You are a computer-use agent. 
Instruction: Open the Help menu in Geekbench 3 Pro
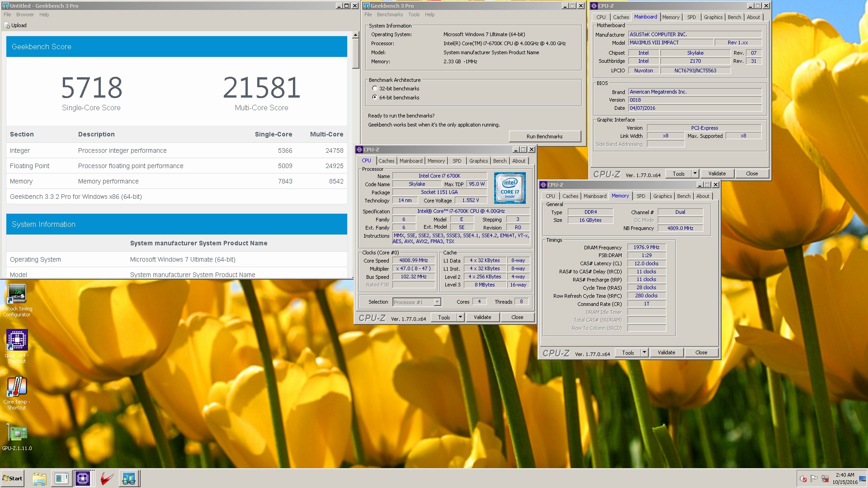click(x=430, y=14)
